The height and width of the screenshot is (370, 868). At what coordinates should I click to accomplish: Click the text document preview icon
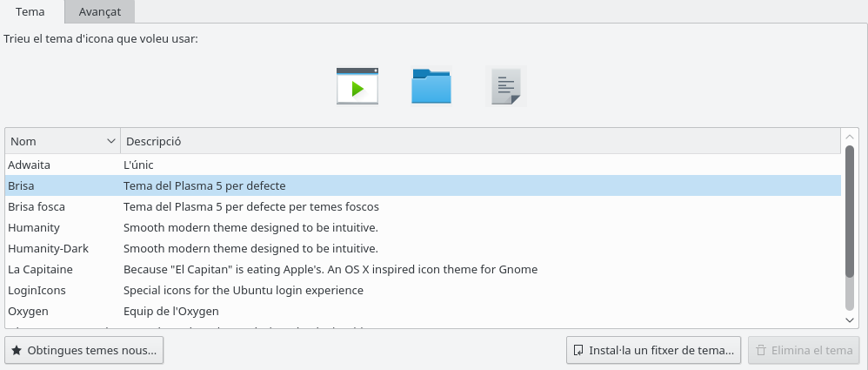point(505,86)
